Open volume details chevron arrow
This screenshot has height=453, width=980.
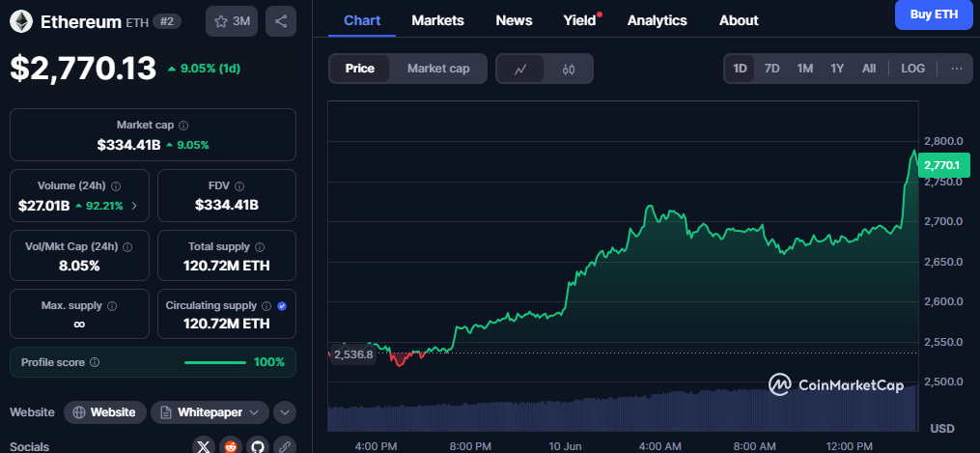pos(134,205)
